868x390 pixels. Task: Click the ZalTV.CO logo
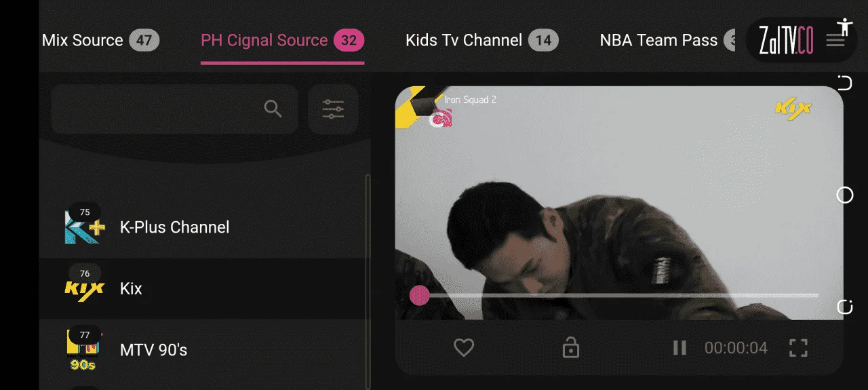[787, 41]
